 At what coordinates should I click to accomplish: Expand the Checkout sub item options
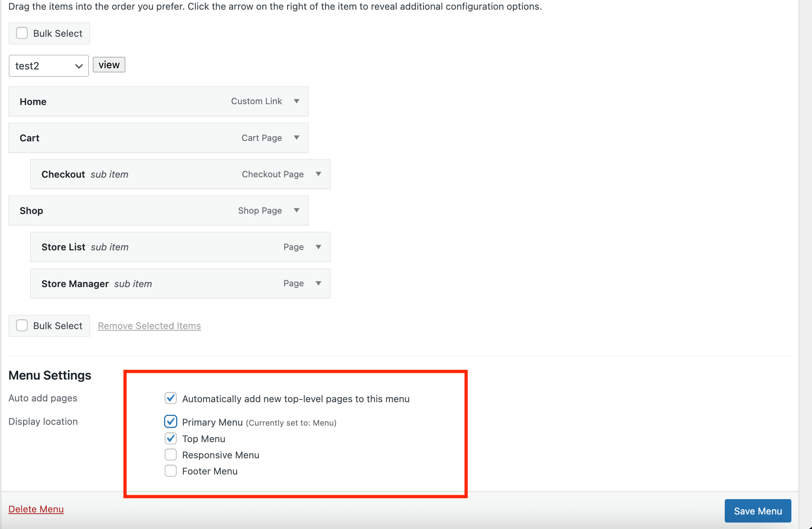[318, 174]
